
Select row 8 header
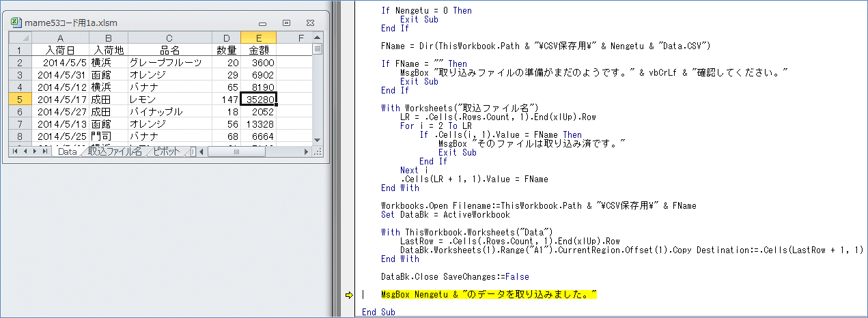click(x=19, y=136)
